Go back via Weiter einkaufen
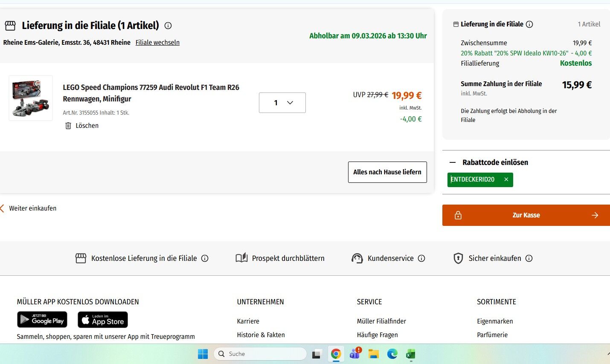Image resolution: width=610 pixels, height=364 pixels. (x=32, y=208)
